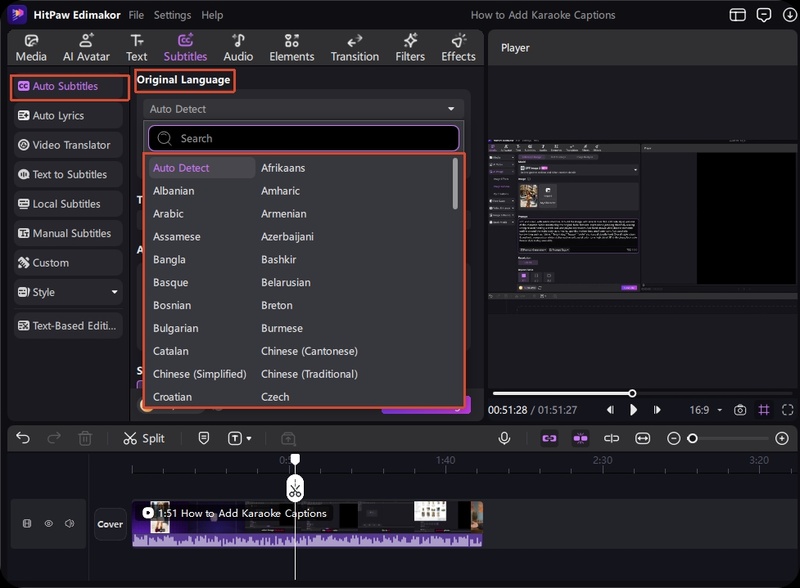Image resolution: width=800 pixels, height=588 pixels.
Task: Select Chinese (Cantonese) language
Action: click(x=309, y=351)
